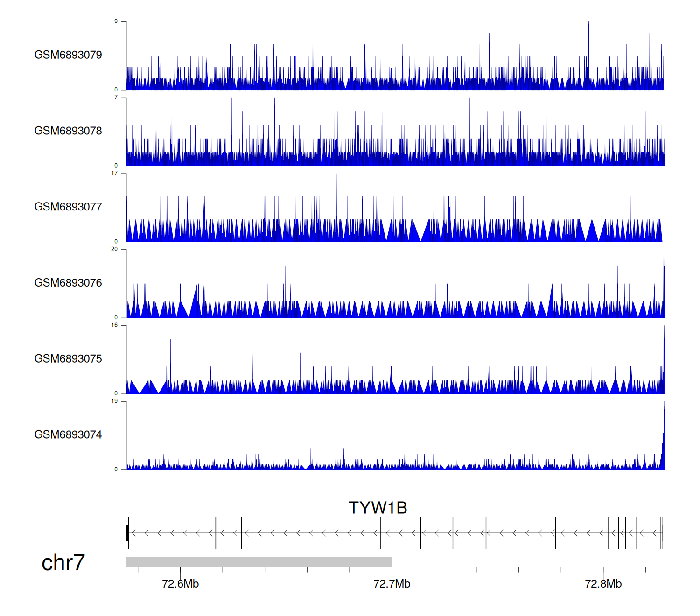Click the GSM6893075 track label
The width and height of the screenshot is (700, 616).
point(68,359)
